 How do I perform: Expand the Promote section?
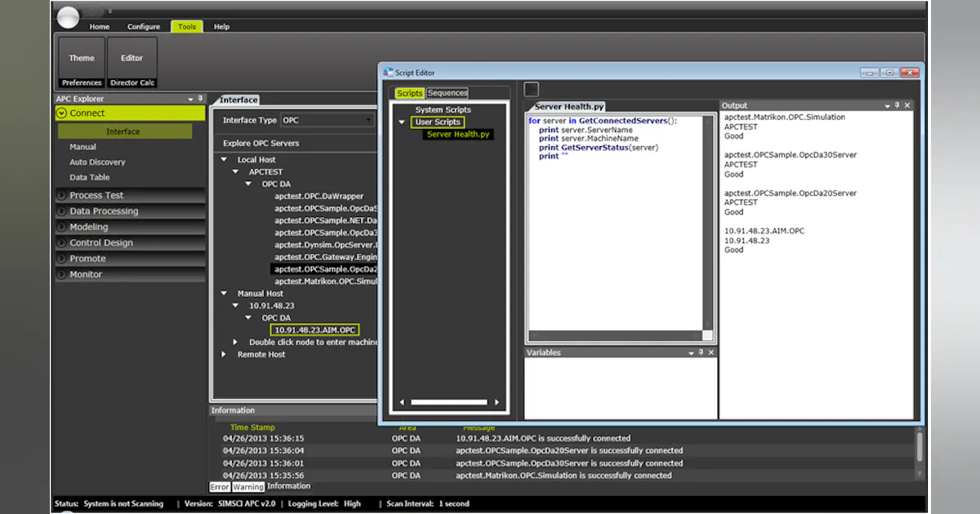pyautogui.click(x=130, y=259)
